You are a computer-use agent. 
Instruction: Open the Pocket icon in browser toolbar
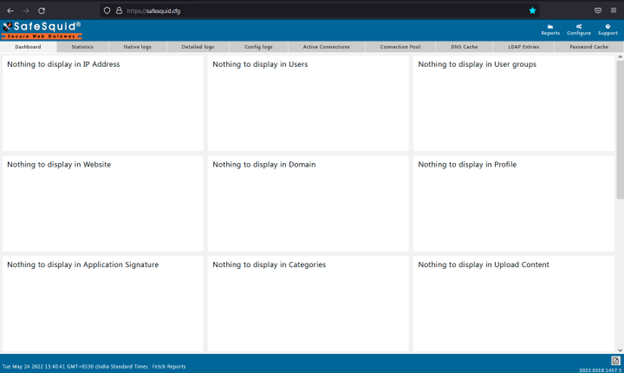[x=598, y=11]
